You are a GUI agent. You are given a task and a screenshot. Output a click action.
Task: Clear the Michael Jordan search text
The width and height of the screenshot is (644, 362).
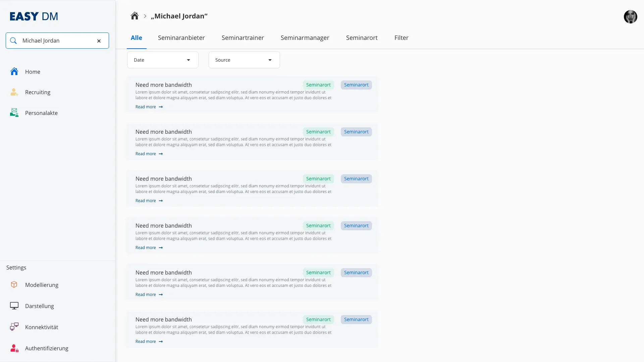99,41
